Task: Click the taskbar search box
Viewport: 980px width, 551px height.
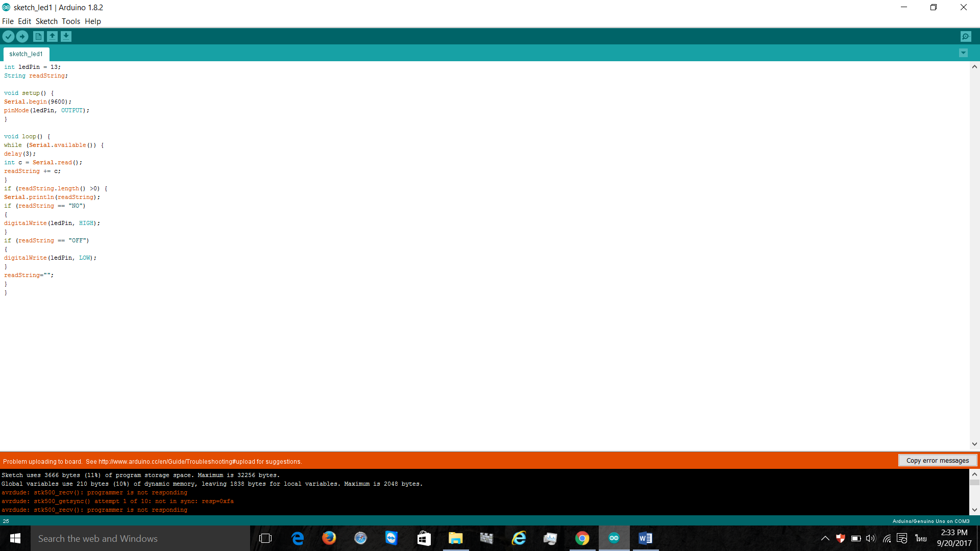Action: pos(140,538)
